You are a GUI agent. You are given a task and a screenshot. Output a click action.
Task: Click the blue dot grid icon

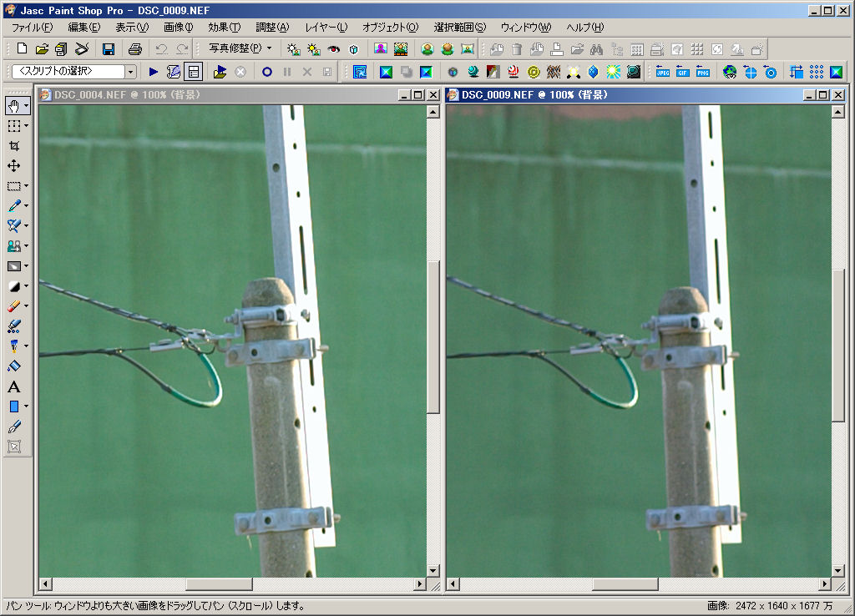coord(817,72)
